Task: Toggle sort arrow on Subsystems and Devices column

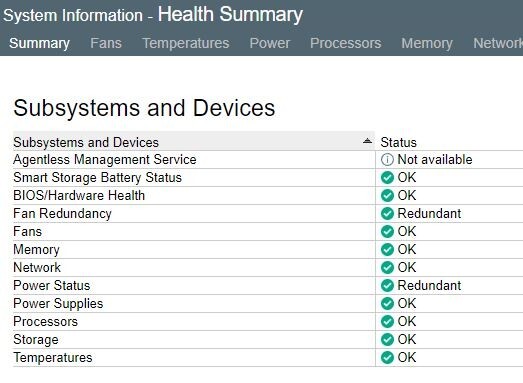Action: coord(367,141)
